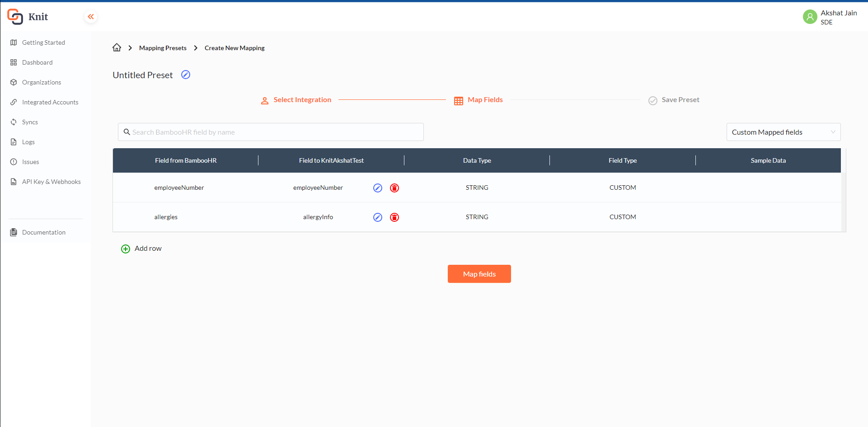
Task: Edit the employeeNumber mapping row
Action: [x=378, y=188]
